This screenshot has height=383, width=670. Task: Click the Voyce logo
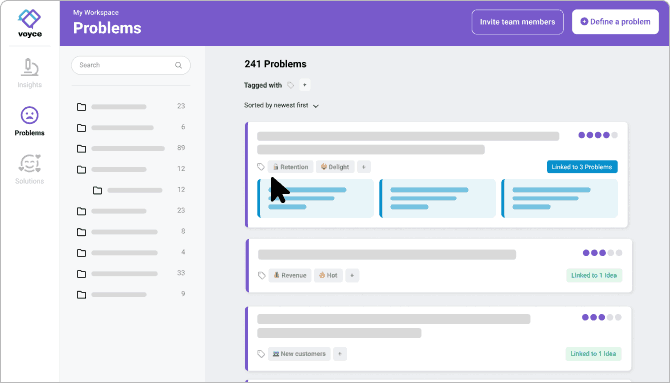point(29,23)
